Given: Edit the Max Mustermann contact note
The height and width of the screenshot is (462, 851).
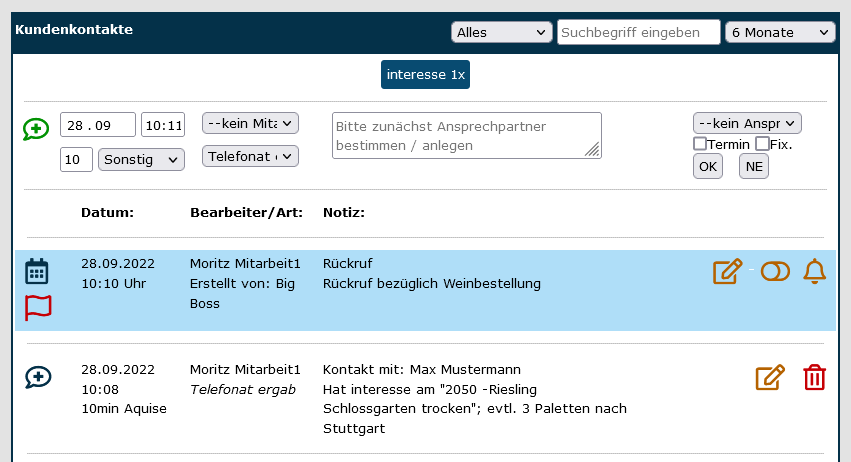Looking at the screenshot, I should pos(769,377).
